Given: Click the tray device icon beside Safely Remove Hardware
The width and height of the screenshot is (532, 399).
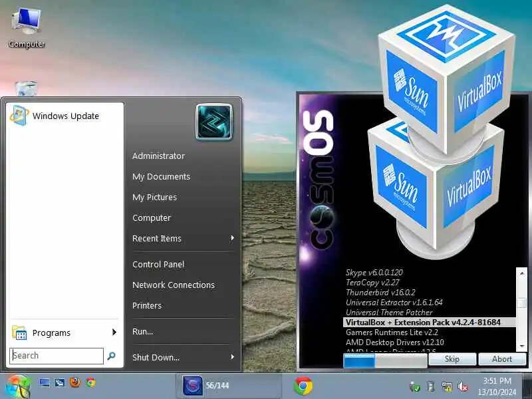Looking at the screenshot, I should click(x=430, y=387).
